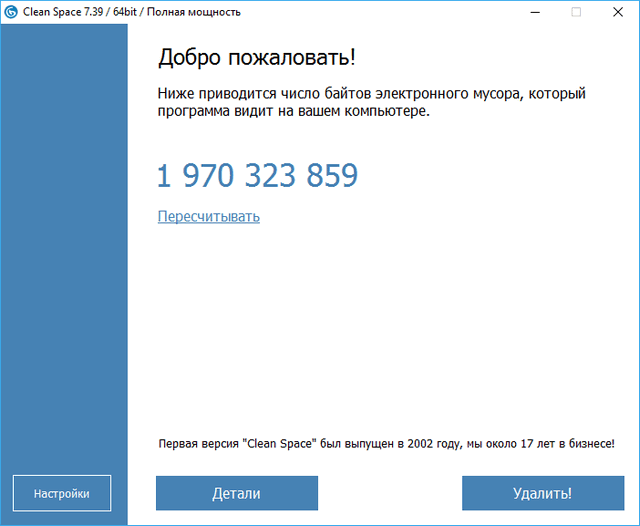This screenshot has height=526, width=640.
Task: Minimize the Clean Space window
Action: pyautogui.click(x=531, y=12)
